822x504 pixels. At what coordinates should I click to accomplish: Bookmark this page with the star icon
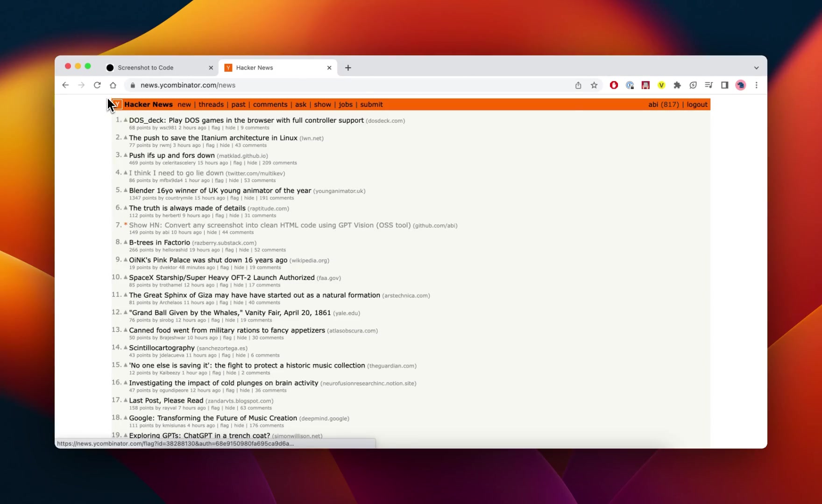tap(594, 85)
